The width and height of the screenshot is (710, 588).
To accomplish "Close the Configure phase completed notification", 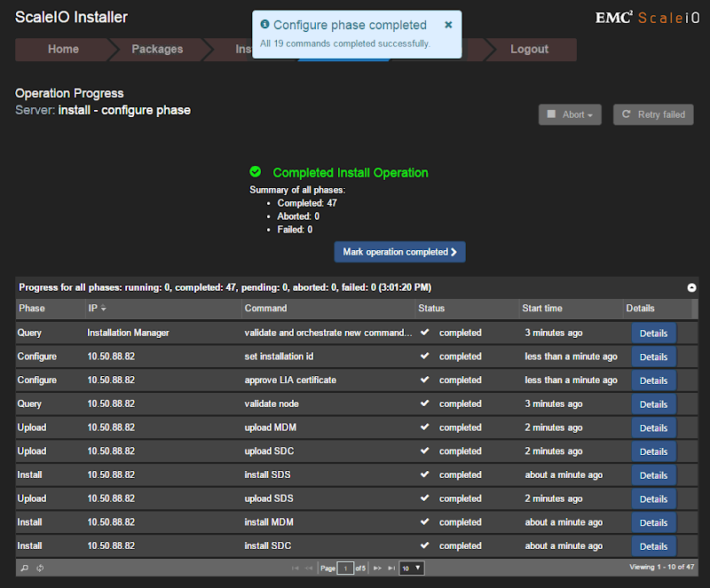I will (448, 25).
